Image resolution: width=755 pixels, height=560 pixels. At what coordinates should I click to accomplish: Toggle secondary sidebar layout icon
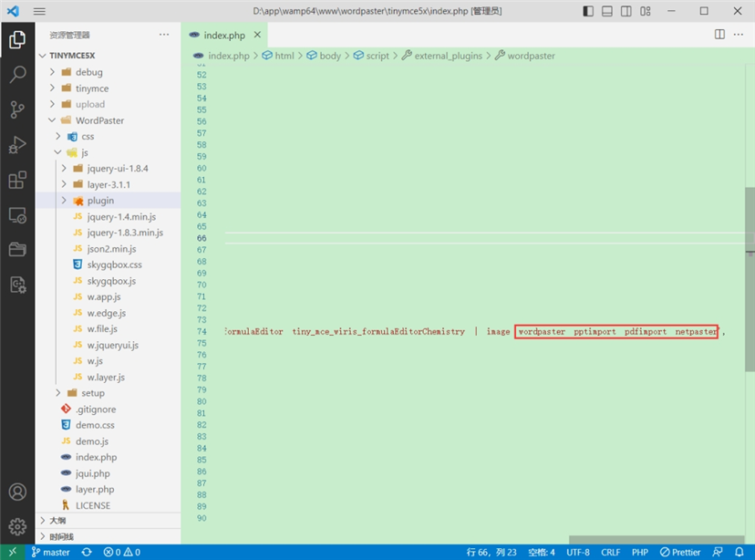coord(626,11)
